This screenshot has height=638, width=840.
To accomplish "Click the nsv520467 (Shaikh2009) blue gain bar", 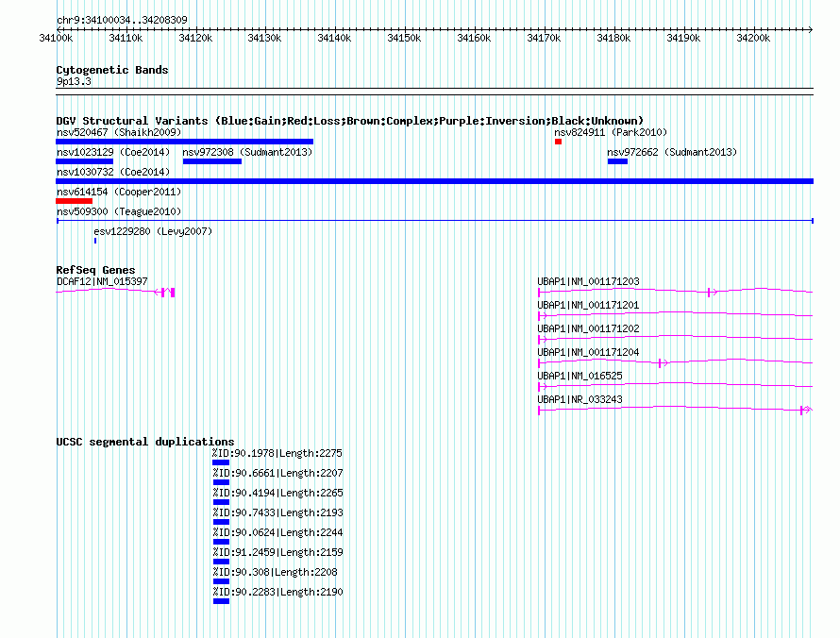I will pos(184,142).
